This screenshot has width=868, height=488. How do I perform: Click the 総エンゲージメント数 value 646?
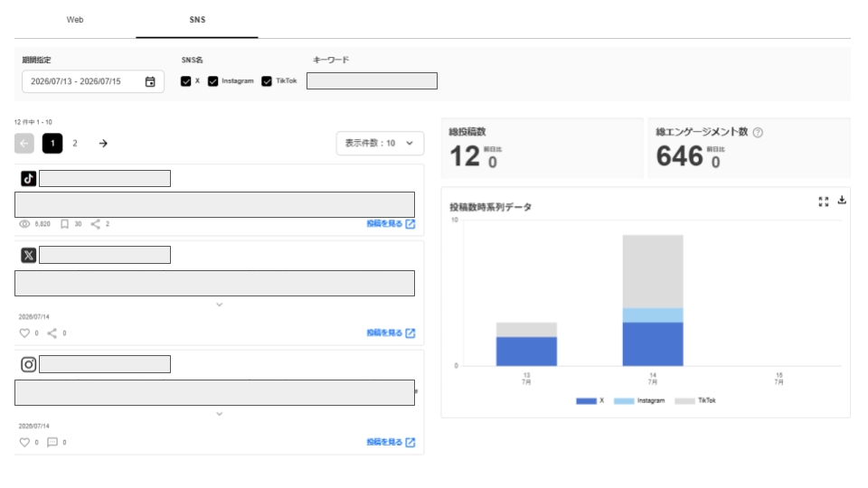(x=679, y=156)
